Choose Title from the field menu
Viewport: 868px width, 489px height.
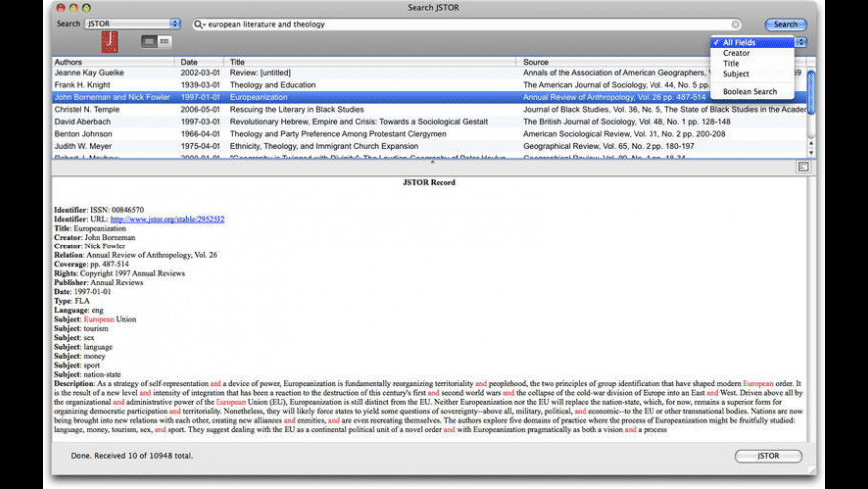(753, 64)
